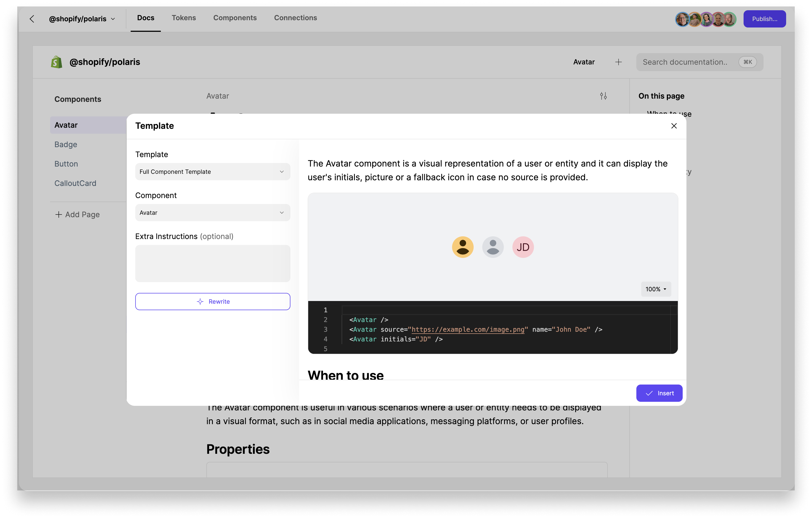Focus the Search documentation field

tap(700, 62)
